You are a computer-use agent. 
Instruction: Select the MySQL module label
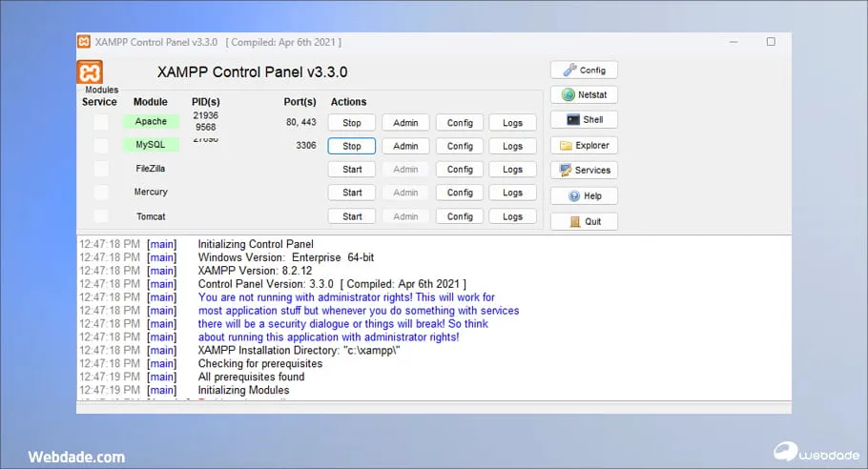[x=151, y=144]
